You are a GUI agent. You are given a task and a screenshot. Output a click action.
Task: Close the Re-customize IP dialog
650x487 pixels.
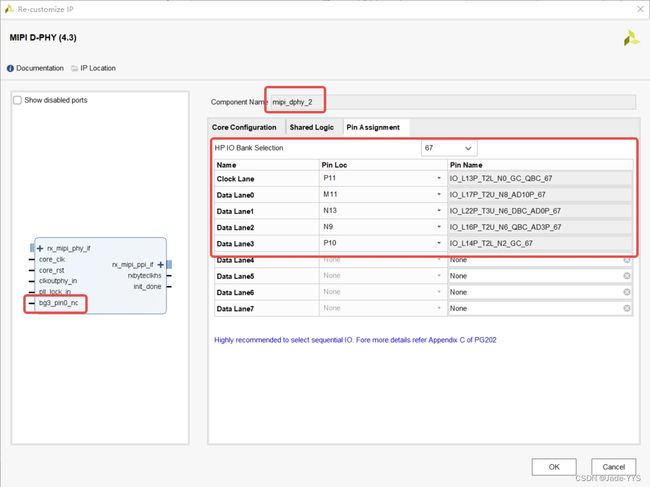point(640,9)
